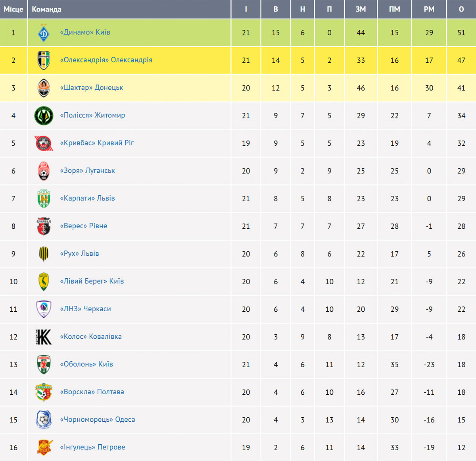This screenshot has height=461, width=476.
Task: Click the Shakhtar Donetsk emblem
Action: tap(44, 88)
